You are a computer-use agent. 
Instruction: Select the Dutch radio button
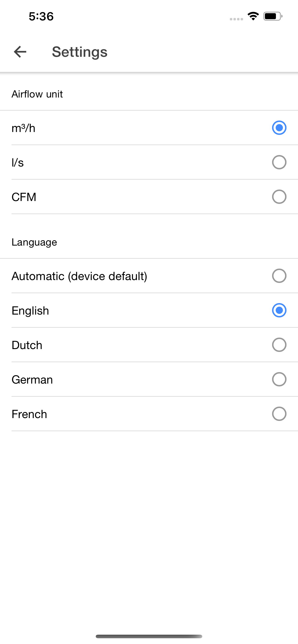[x=279, y=345]
